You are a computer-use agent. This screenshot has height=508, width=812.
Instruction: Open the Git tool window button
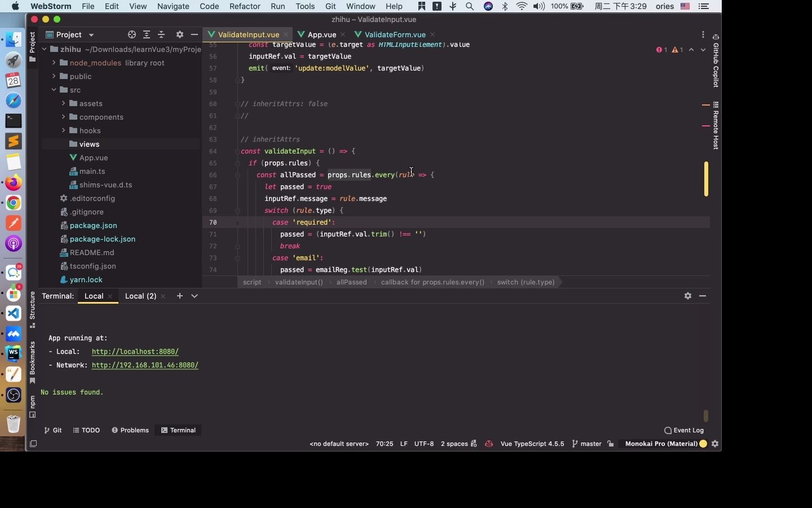53,430
